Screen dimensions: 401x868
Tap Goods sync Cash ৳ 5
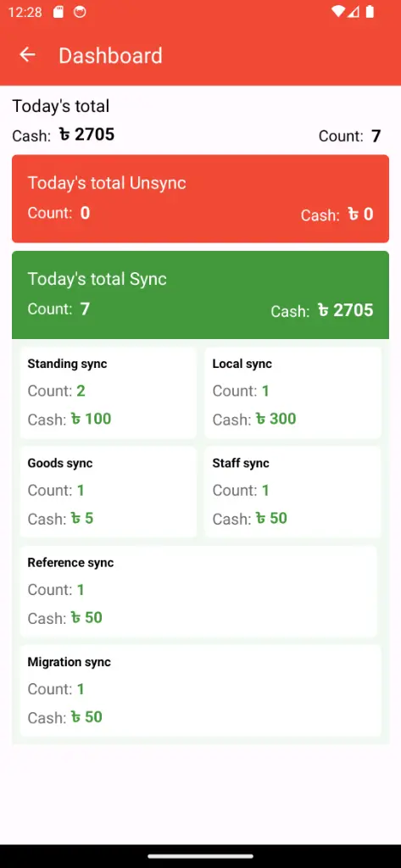(82, 519)
